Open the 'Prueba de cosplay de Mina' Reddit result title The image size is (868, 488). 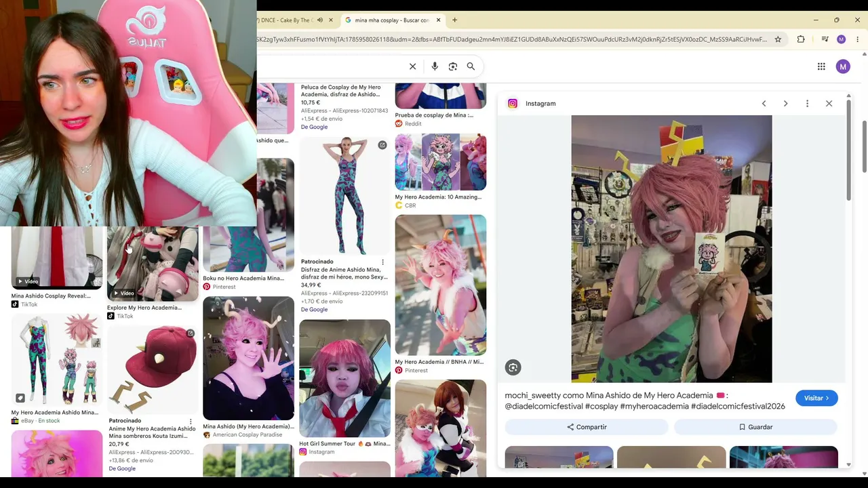(434, 115)
